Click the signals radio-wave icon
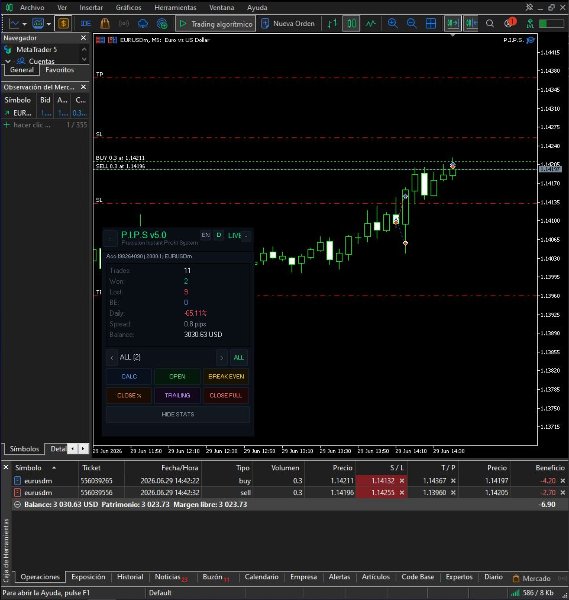569x600 pixels. click(124, 24)
